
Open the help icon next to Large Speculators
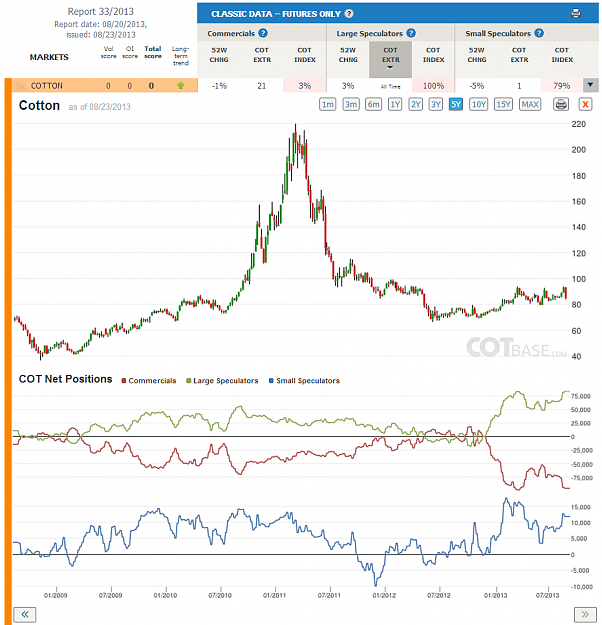(411, 33)
